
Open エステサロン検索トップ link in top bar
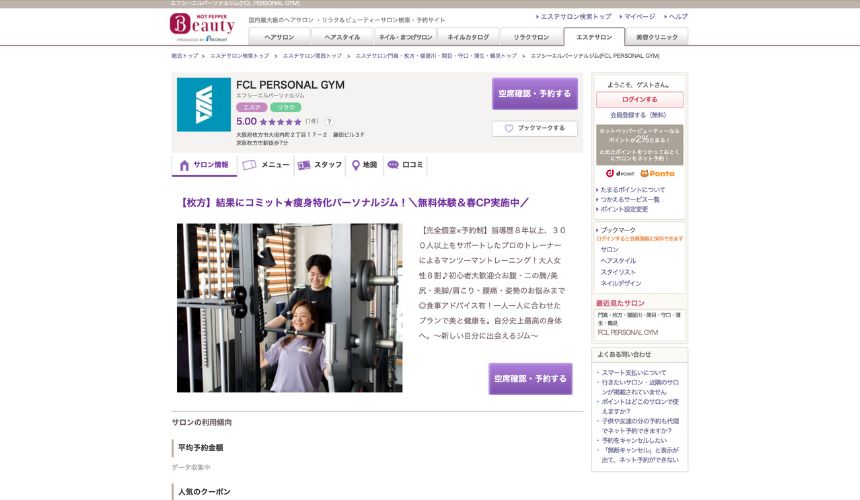[575, 16]
